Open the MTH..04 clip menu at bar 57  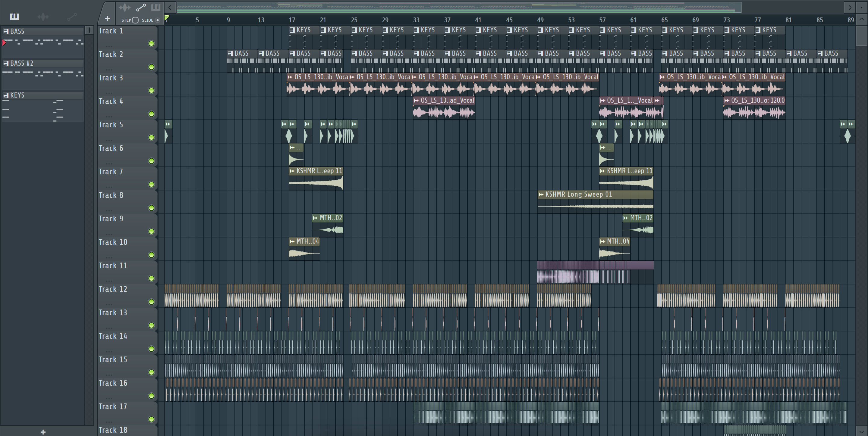[x=602, y=241]
